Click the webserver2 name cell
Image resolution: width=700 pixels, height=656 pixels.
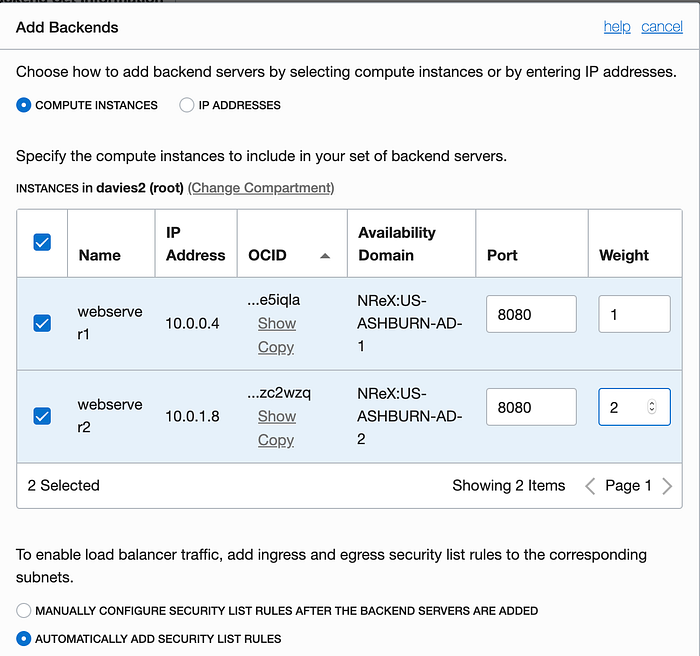[110, 415]
